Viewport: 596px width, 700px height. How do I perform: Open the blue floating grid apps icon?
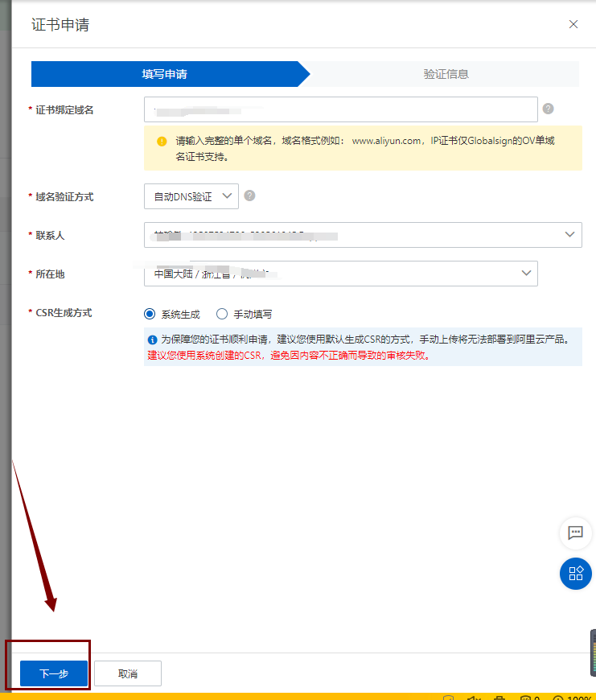[575, 573]
